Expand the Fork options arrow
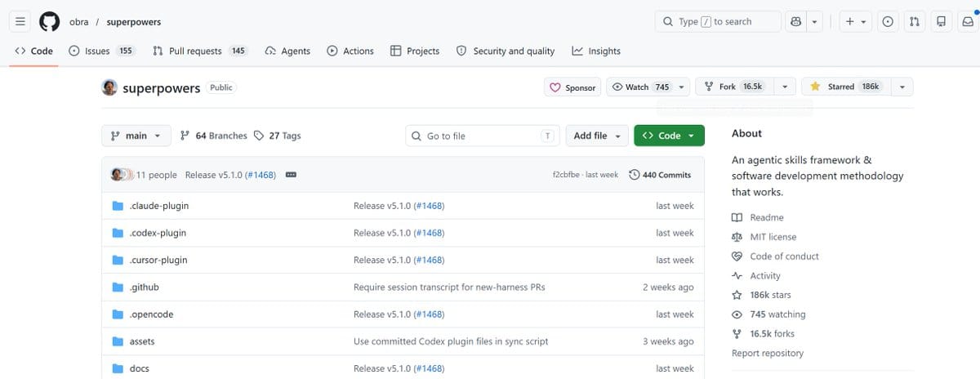Viewport: 980px width, 379px height. pyautogui.click(x=785, y=87)
